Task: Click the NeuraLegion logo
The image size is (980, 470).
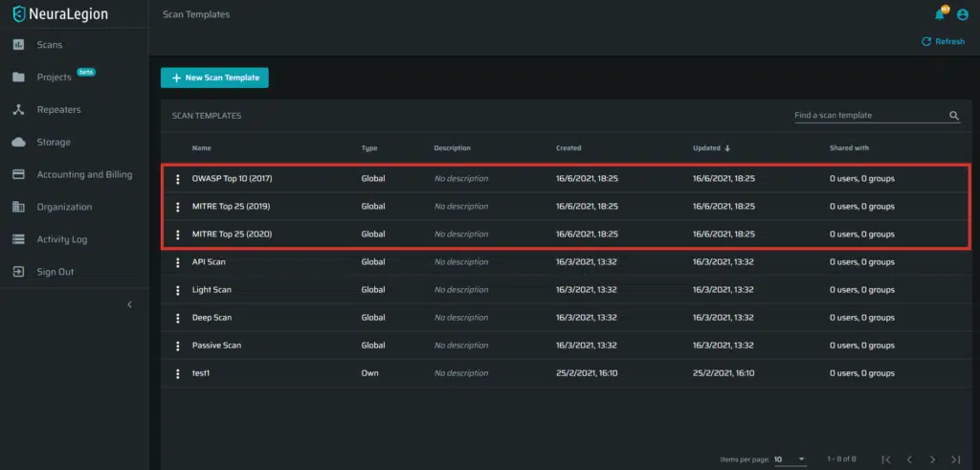Action: pos(60,13)
